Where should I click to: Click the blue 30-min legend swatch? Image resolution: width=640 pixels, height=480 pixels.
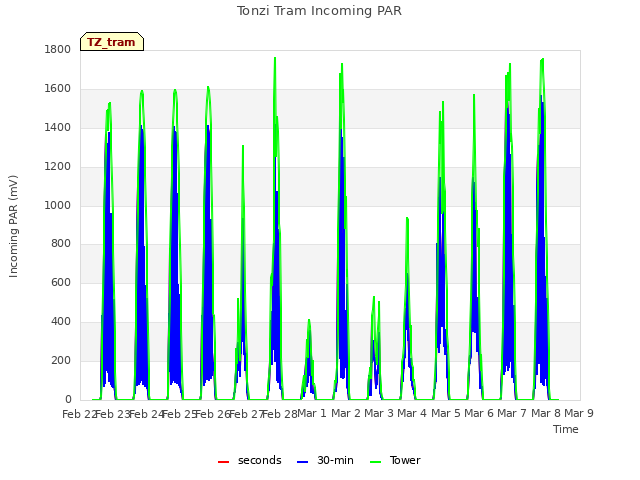(x=302, y=462)
